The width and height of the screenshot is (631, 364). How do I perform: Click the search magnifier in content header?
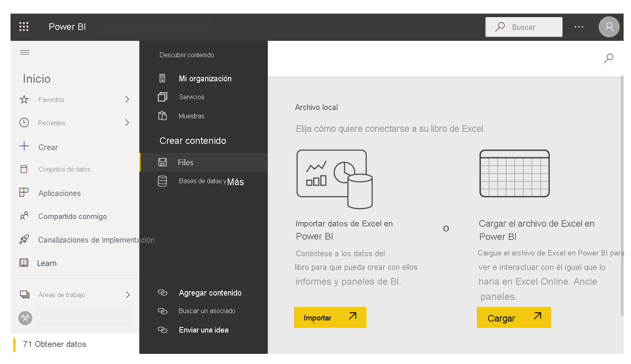tap(608, 58)
